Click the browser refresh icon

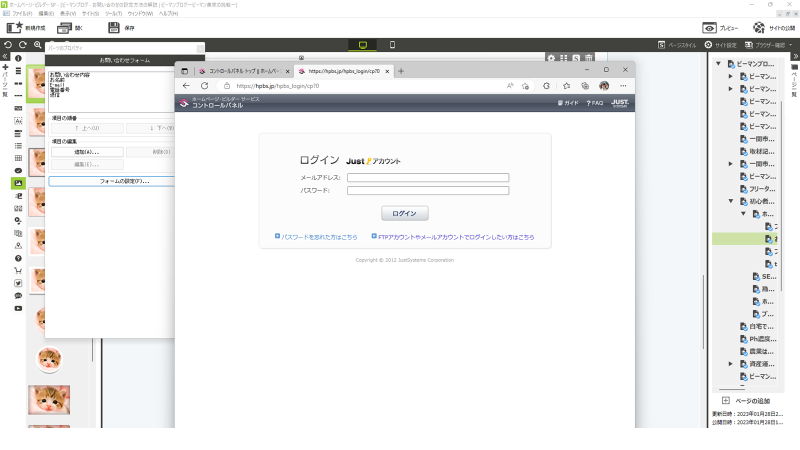[204, 86]
